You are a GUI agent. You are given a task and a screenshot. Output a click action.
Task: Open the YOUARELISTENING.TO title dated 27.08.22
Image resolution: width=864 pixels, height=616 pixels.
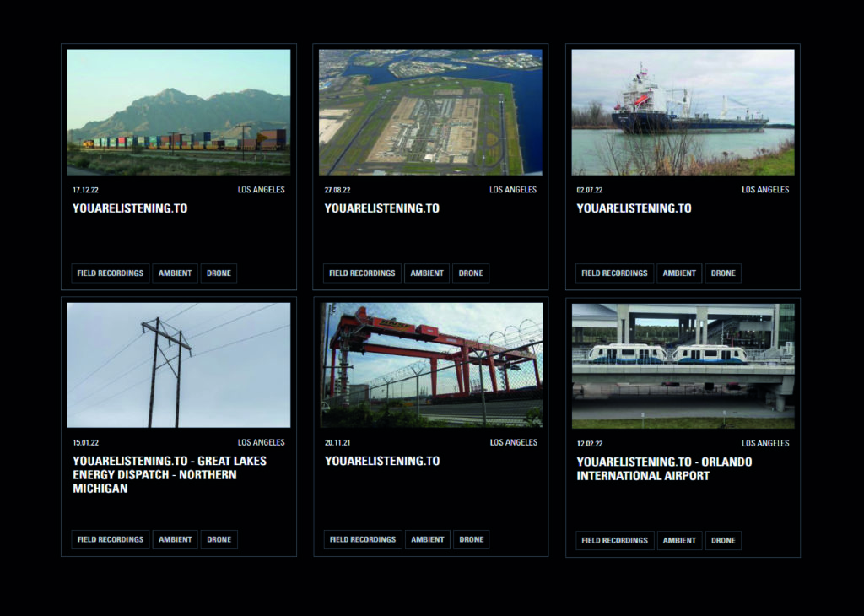[x=382, y=208]
